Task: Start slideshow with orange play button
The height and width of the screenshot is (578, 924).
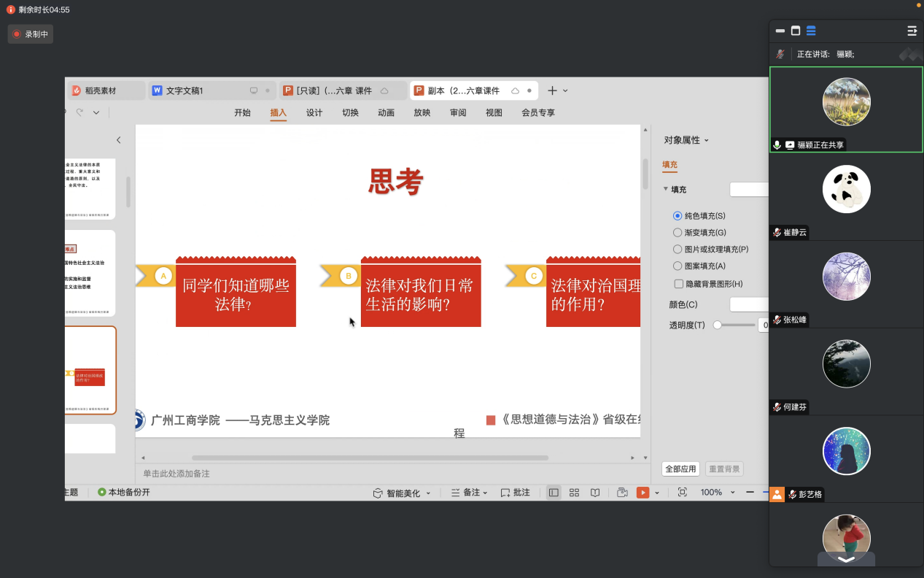Action: pos(642,493)
